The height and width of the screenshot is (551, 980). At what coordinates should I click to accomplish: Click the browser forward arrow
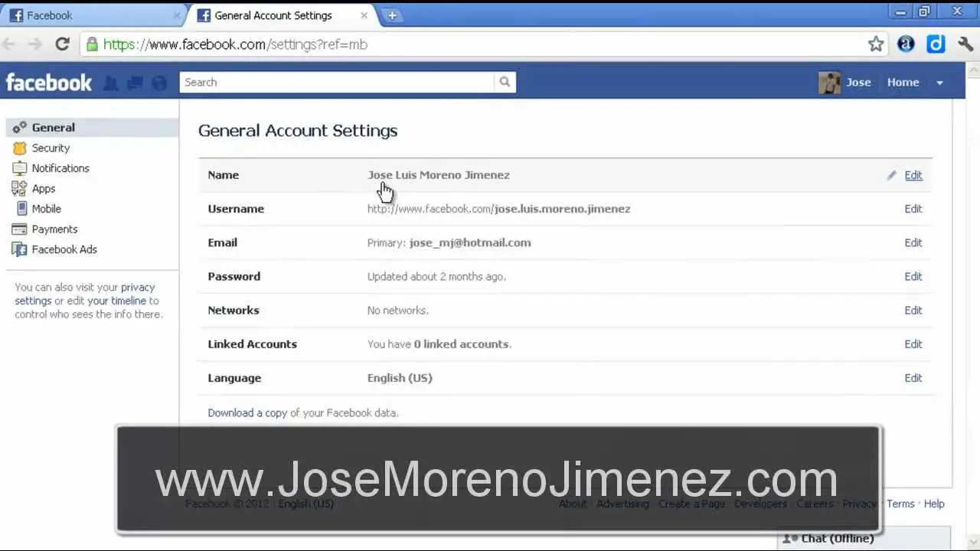pyautogui.click(x=35, y=44)
